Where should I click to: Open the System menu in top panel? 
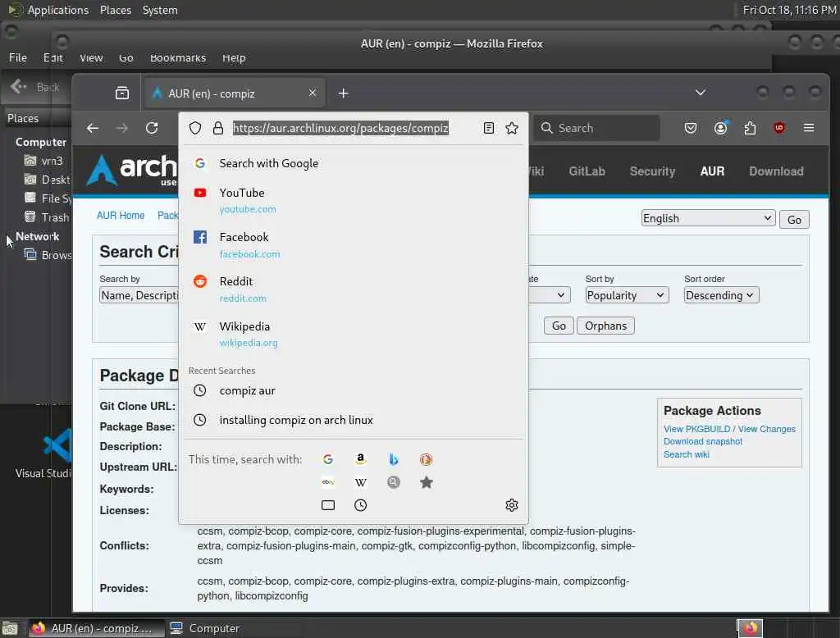(160, 10)
